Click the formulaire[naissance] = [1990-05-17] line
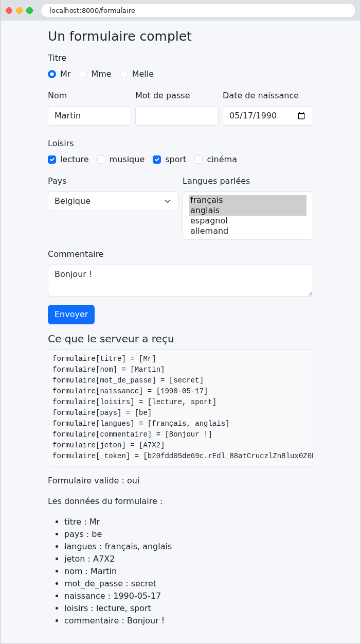 (130, 391)
